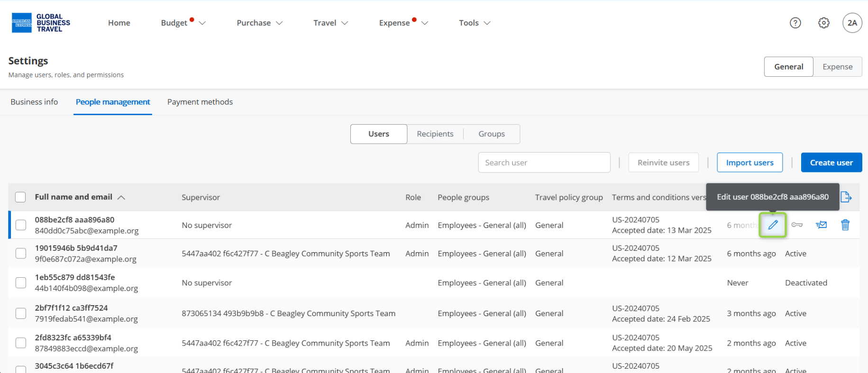Select the People management tab
The height and width of the screenshot is (373, 868).
click(113, 102)
